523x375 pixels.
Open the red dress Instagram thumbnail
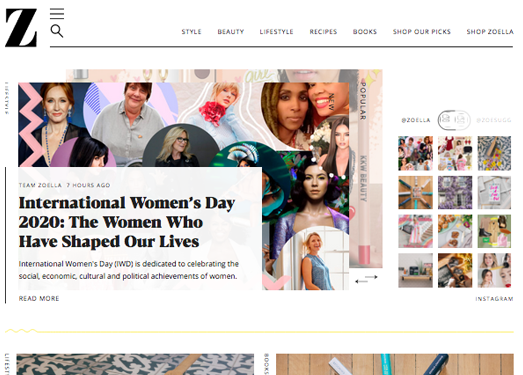tap(455, 153)
